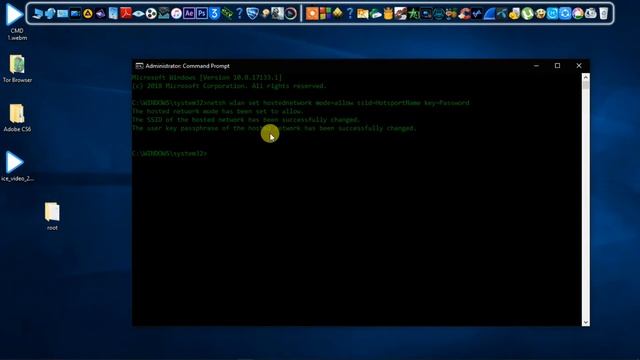Open the Recycle Bin dock icon
The image size is (640, 360).
tap(603, 13)
